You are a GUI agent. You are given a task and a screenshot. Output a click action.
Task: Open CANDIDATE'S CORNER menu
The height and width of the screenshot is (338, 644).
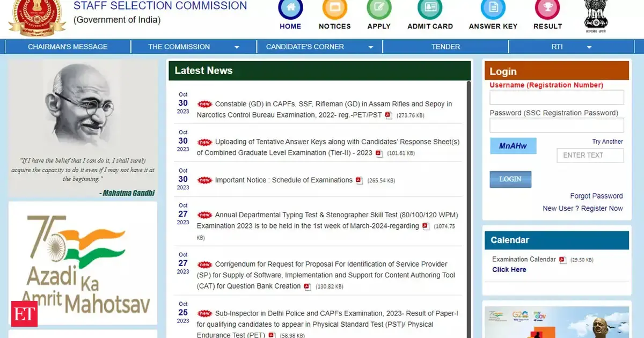pos(305,47)
